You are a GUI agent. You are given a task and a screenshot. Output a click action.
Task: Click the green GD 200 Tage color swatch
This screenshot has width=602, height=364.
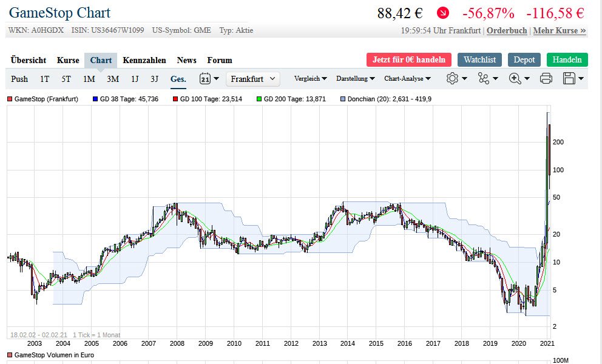tap(259, 99)
